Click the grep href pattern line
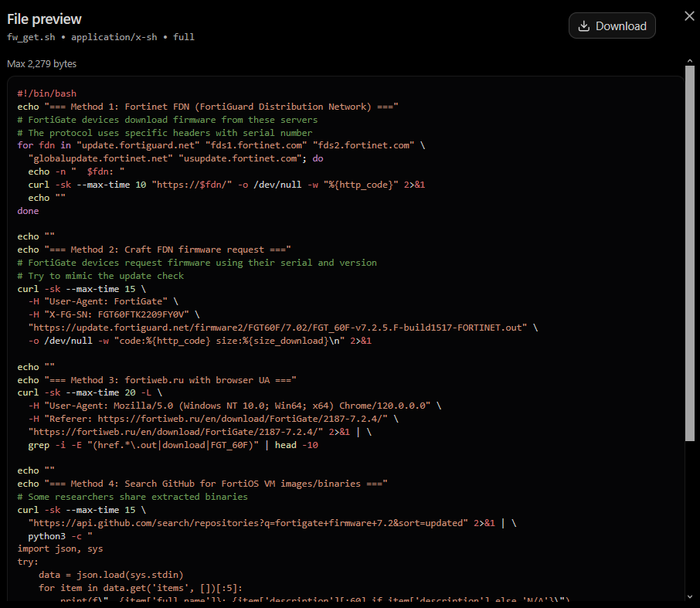This screenshot has width=700, height=608. (x=173, y=445)
